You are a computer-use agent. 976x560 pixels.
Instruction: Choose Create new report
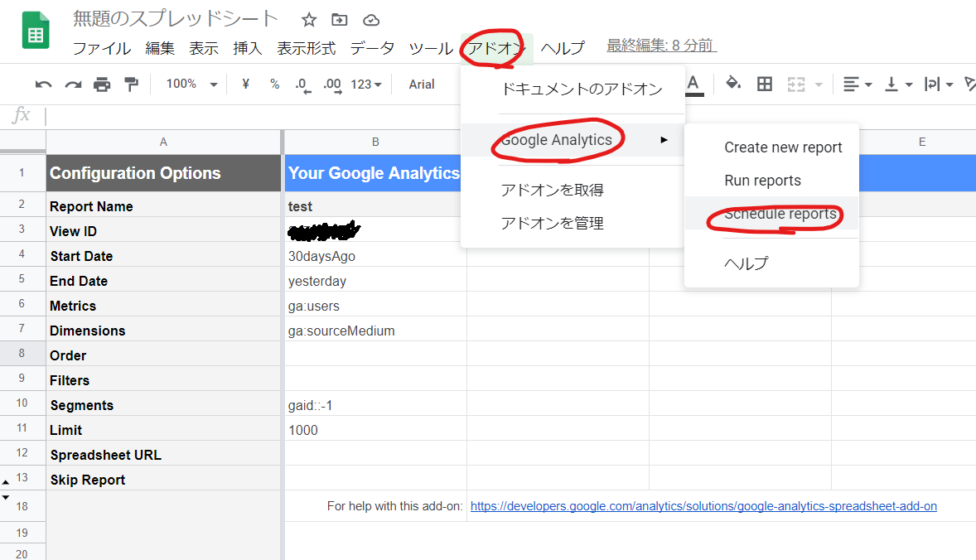click(783, 147)
